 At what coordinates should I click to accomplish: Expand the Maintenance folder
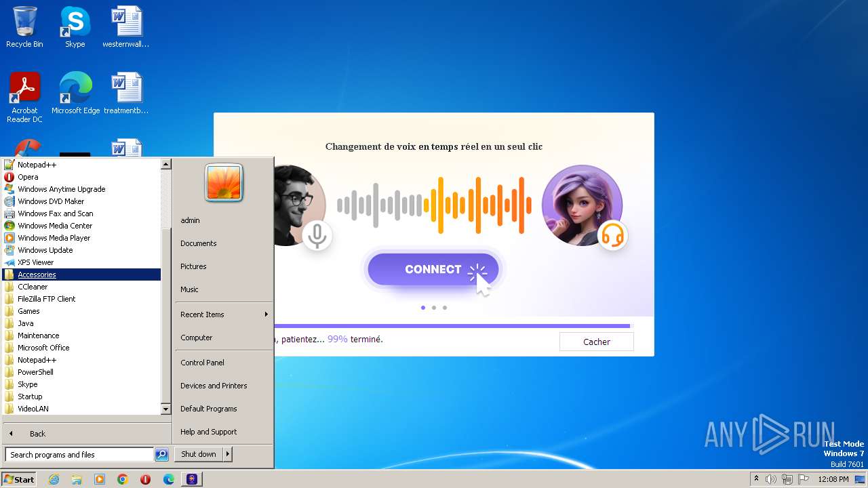pos(81,335)
